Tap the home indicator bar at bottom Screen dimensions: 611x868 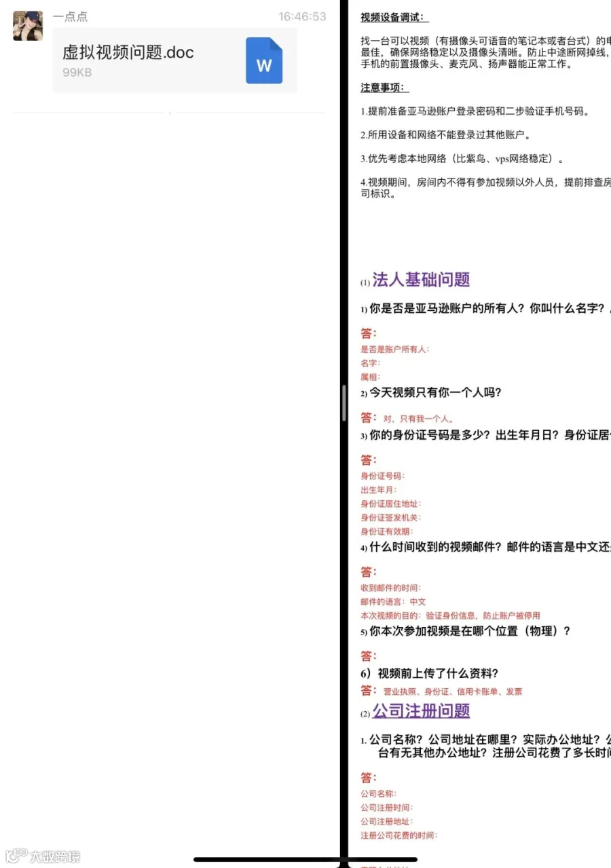point(305,860)
